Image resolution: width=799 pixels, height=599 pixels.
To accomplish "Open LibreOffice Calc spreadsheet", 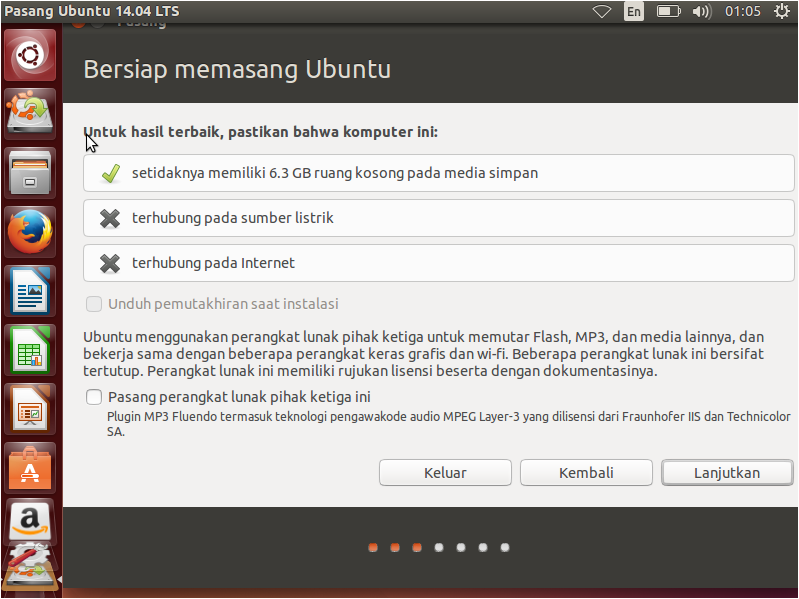I will point(30,350).
